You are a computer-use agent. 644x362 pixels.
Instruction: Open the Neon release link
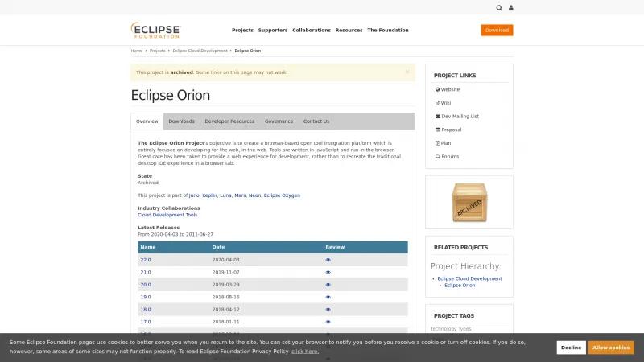(254, 195)
